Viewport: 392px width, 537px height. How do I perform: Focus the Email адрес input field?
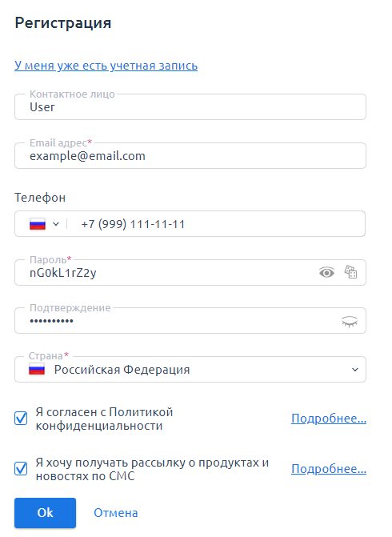point(190,156)
